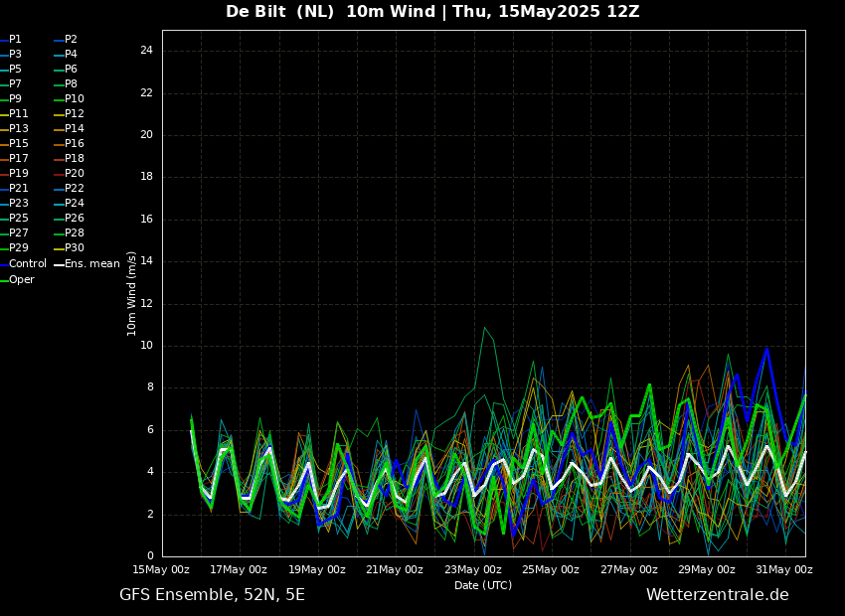
Task: Click the P30 legend label
Action: pyautogui.click(x=75, y=248)
